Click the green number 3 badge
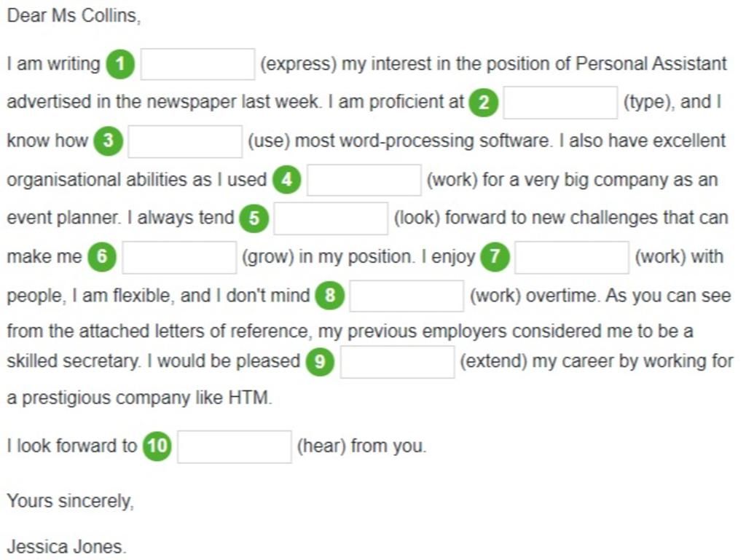The height and width of the screenshot is (560, 746). (108, 141)
